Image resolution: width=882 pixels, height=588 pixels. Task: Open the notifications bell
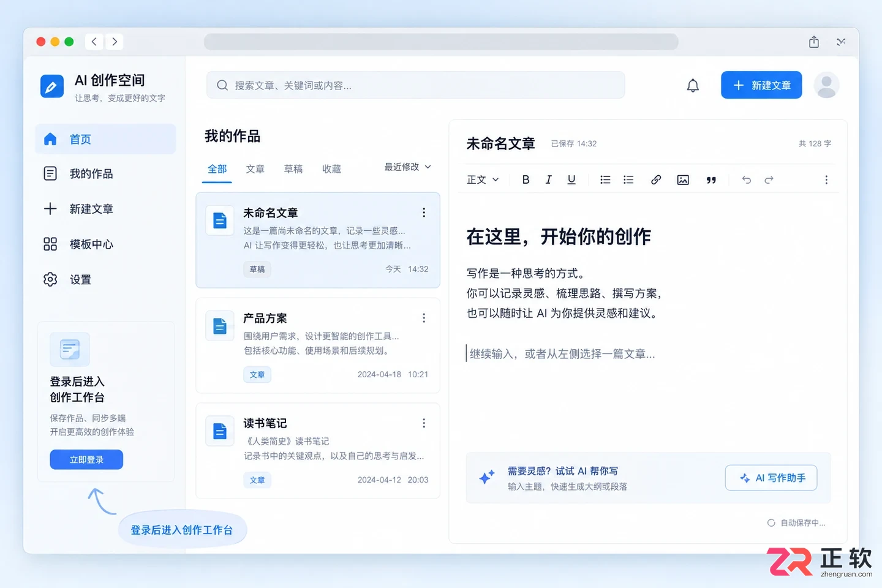[693, 86]
